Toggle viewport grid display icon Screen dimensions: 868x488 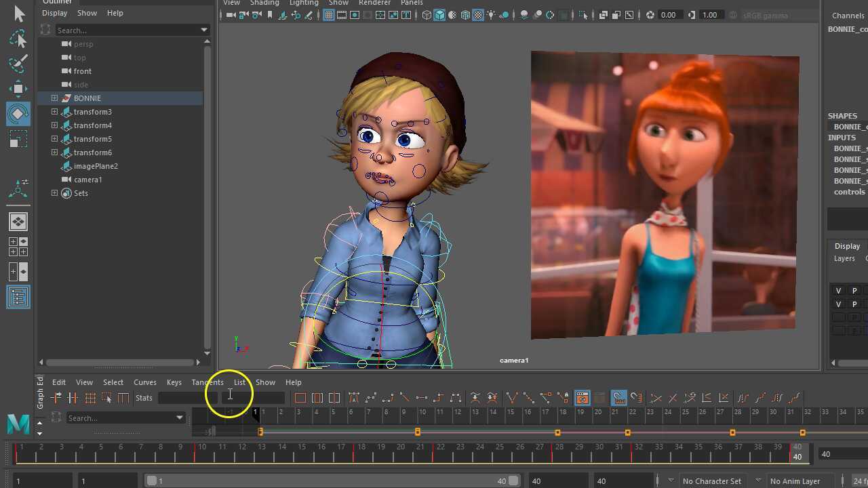point(329,15)
